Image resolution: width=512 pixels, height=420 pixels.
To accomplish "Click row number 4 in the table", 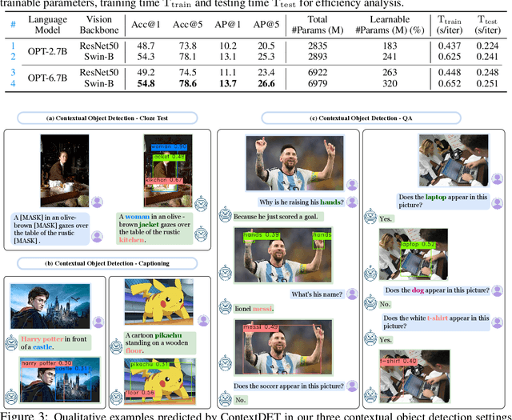I will click(13, 84).
